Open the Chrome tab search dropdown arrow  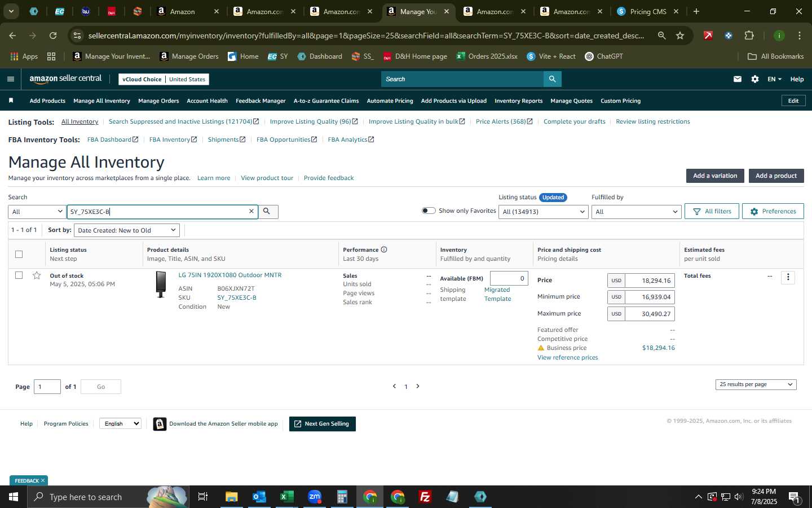[x=11, y=11]
